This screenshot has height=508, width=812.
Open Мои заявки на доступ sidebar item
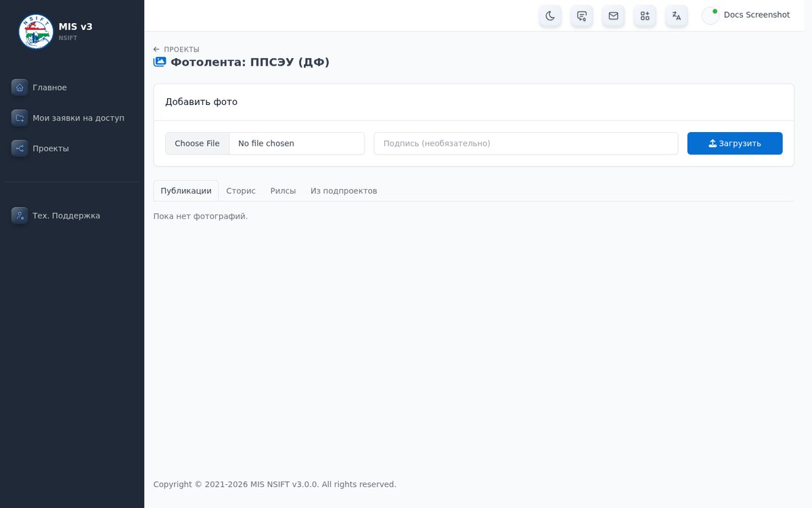click(72, 118)
